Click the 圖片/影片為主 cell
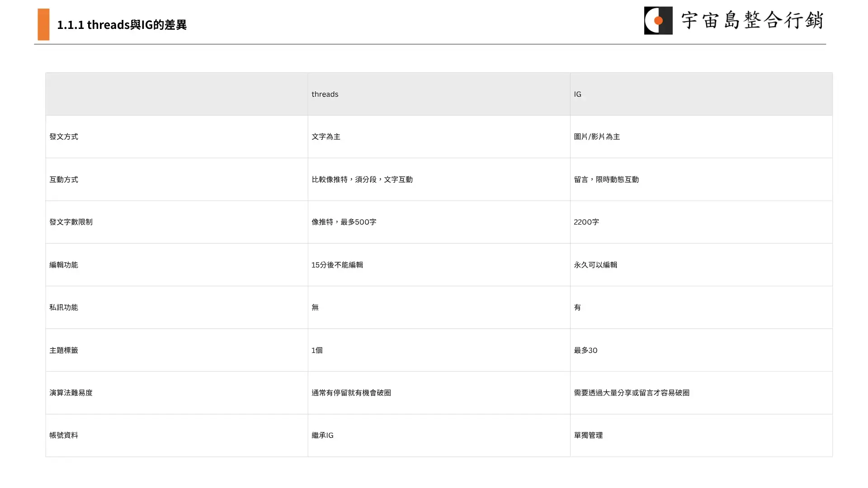Screen dimensions: 868x488 pos(597,136)
